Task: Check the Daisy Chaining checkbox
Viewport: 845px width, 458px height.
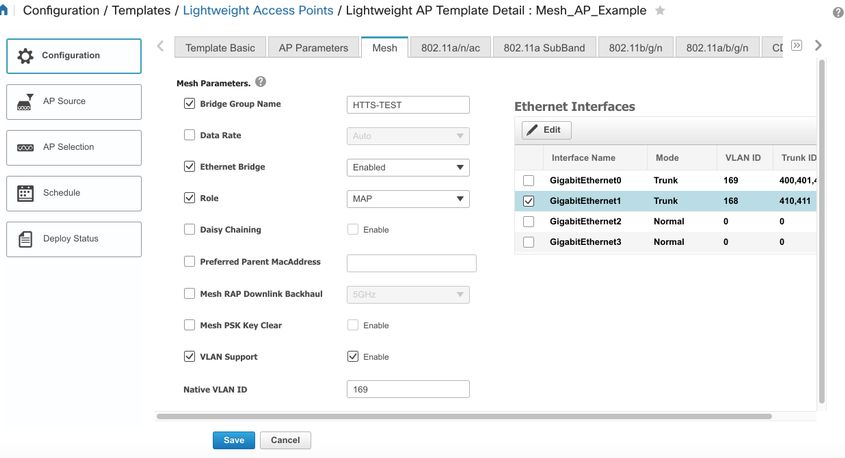Action: [x=189, y=230]
